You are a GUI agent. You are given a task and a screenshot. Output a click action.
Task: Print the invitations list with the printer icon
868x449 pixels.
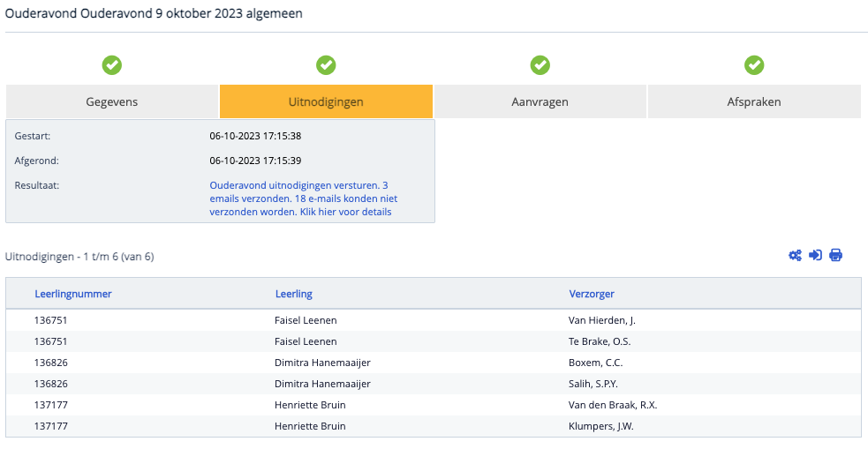[835, 256]
